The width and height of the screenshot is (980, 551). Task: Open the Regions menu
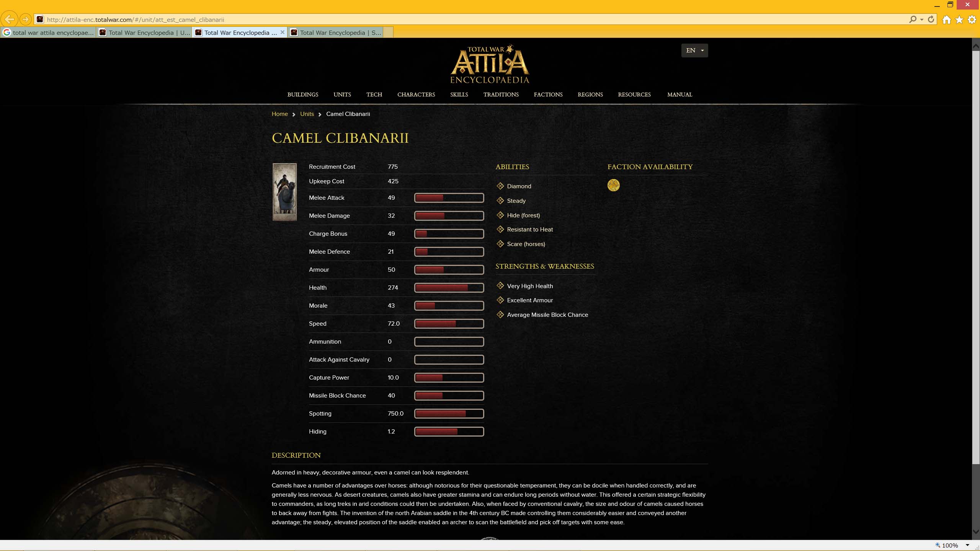(590, 95)
